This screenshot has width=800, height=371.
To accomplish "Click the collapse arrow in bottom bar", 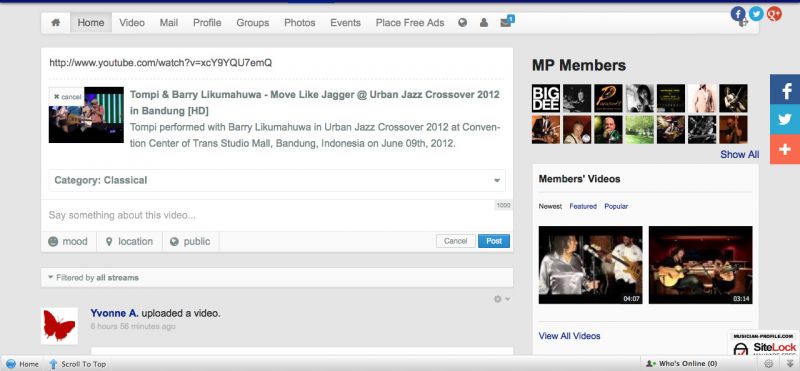I will (790, 363).
